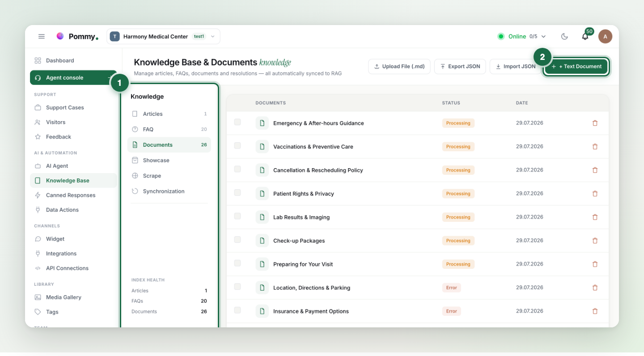644x356 pixels.
Task: Open Canned Responses in sidebar
Action: coord(73,195)
